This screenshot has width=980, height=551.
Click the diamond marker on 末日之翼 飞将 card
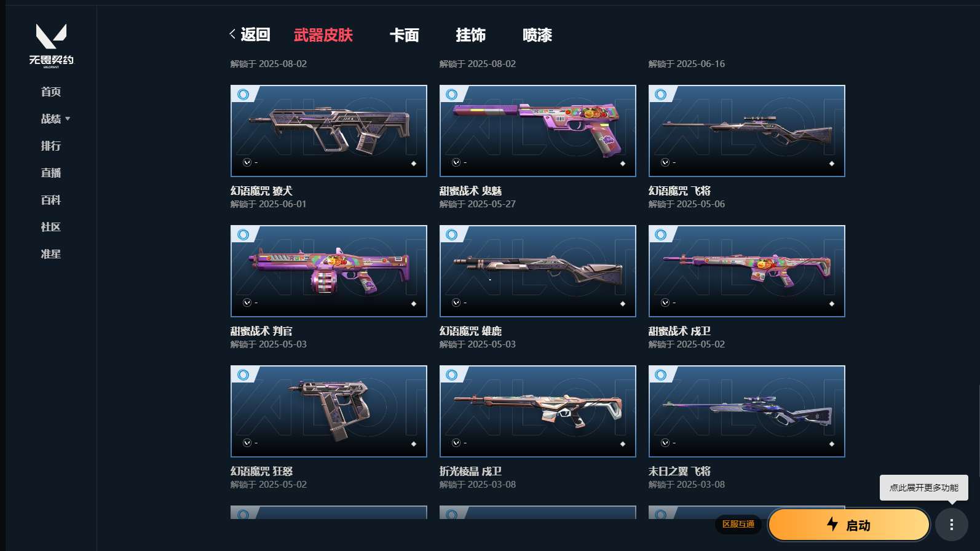click(x=832, y=444)
